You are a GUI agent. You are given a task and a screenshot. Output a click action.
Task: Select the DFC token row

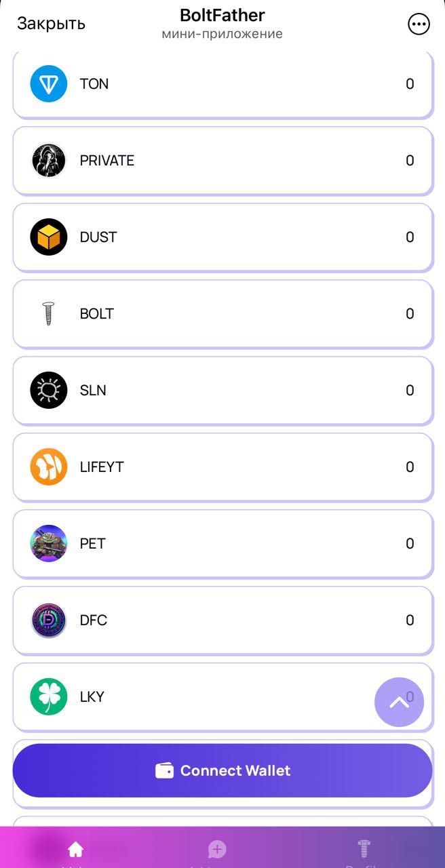pos(222,620)
